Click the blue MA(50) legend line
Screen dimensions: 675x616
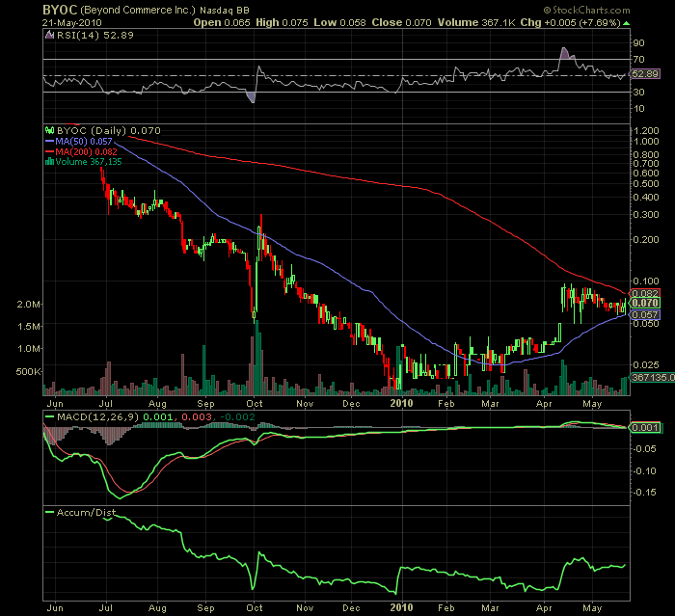pos(49,141)
